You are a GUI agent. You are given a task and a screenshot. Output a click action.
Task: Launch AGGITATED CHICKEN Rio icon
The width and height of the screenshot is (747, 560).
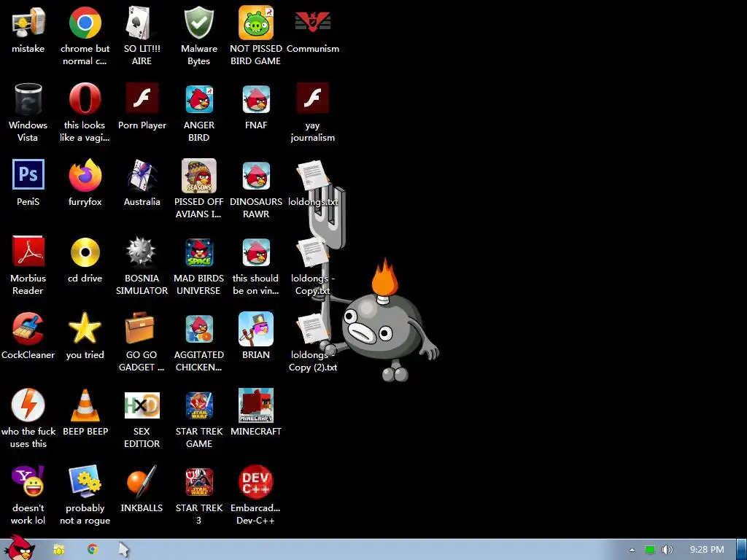pyautogui.click(x=198, y=329)
